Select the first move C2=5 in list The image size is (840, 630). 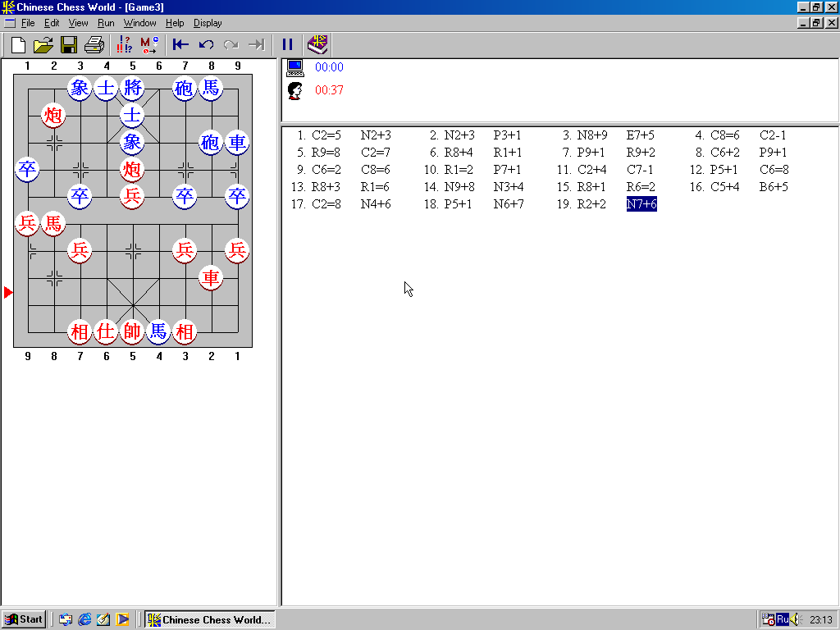(326, 135)
